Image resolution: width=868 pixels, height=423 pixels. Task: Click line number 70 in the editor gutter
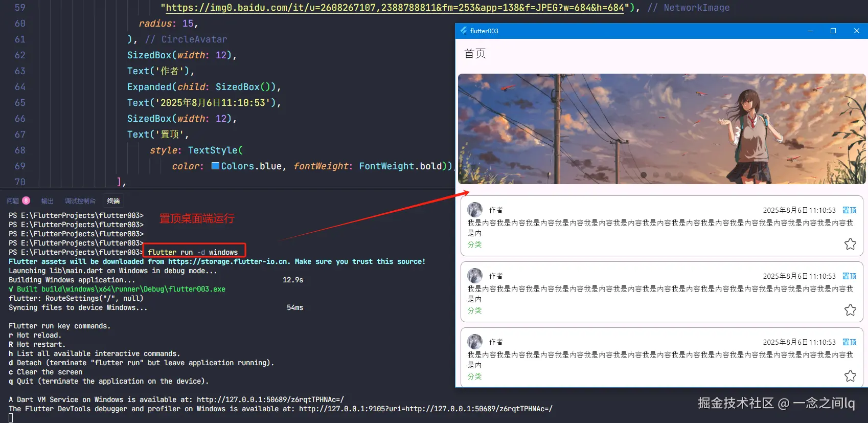pyautogui.click(x=20, y=182)
